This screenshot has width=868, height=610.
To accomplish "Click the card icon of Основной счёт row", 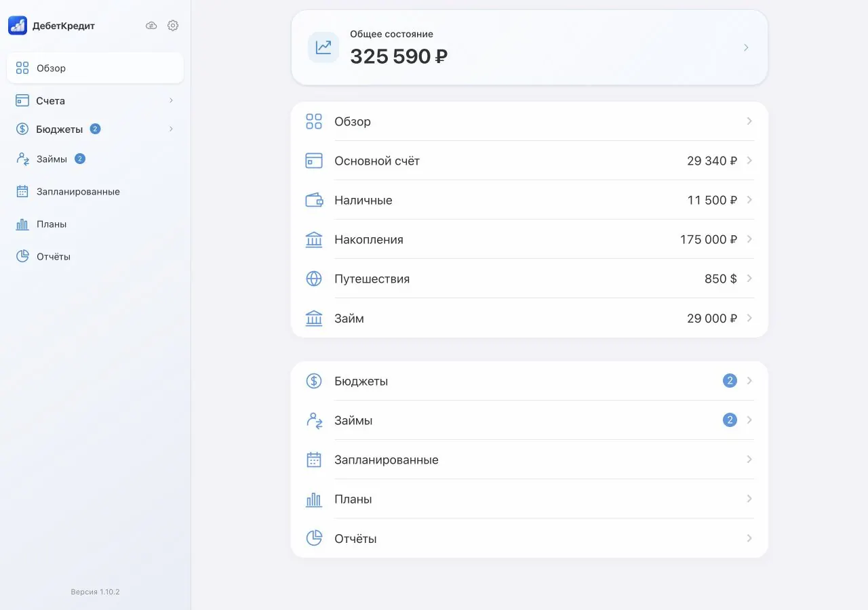I will 314,161.
